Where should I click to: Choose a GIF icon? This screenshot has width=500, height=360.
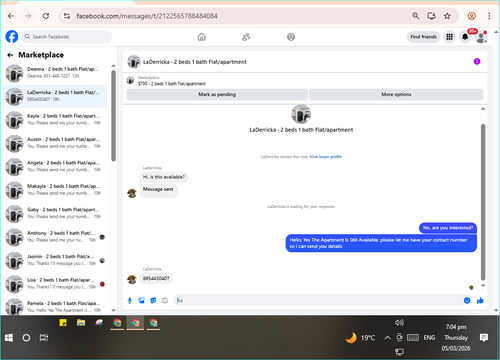165,301
